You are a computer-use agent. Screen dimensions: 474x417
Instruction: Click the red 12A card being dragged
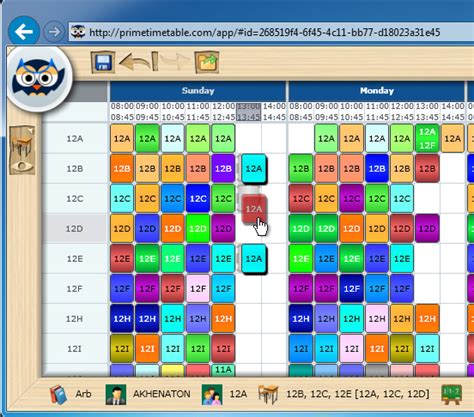point(254,209)
